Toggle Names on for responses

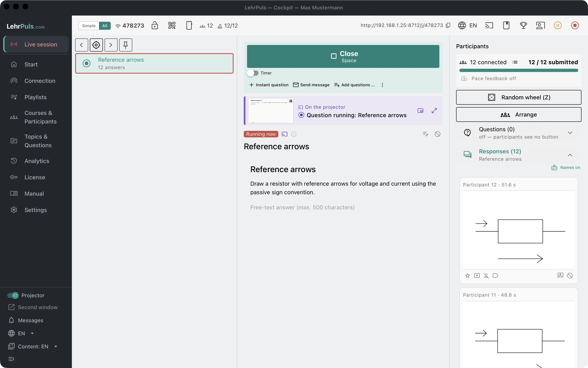tap(566, 167)
